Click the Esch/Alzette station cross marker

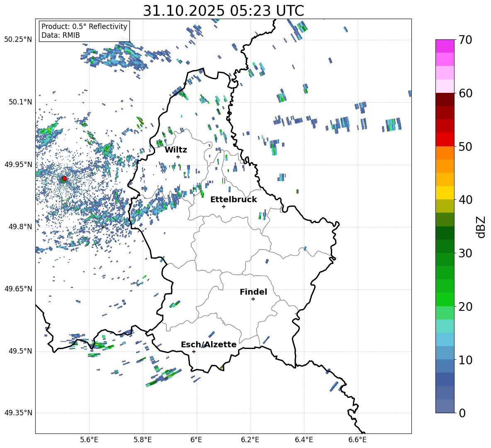tap(194, 351)
